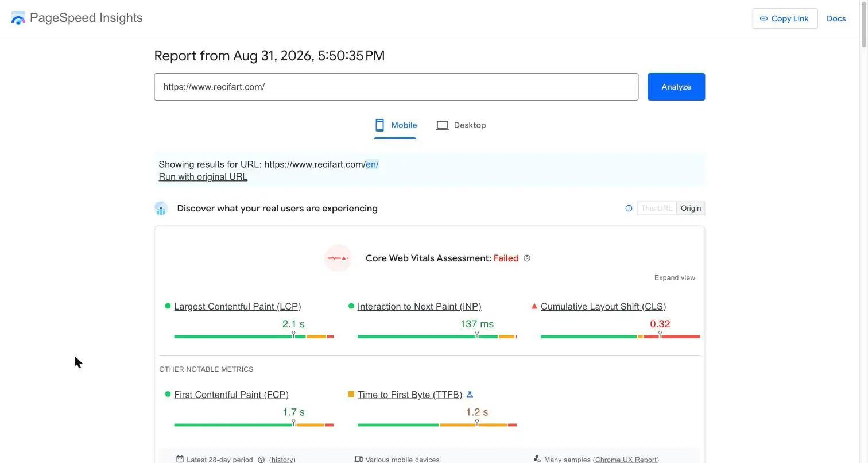The width and height of the screenshot is (868, 463).
Task: Click the 1.2 s TTFB value
Action: coord(476,412)
